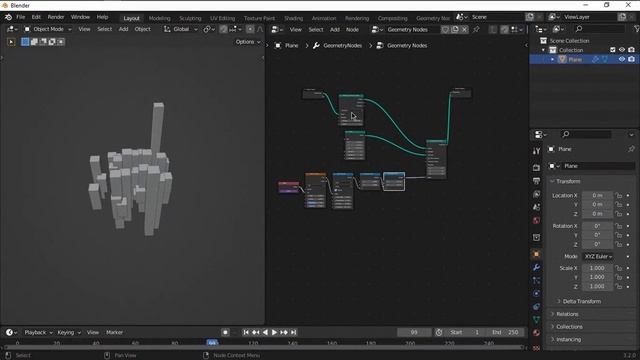This screenshot has width=640, height=360.
Task: Open the node editor Add menu
Action: tap(335, 29)
